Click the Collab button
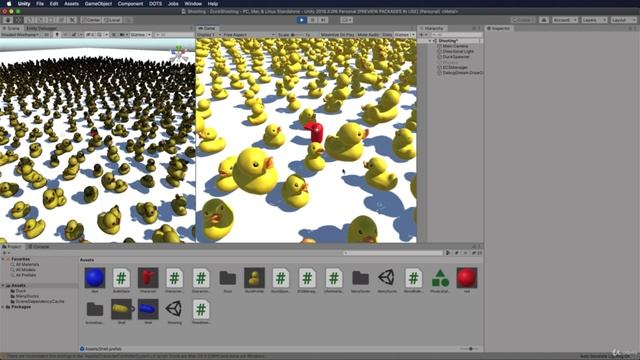 pyautogui.click(x=523, y=20)
